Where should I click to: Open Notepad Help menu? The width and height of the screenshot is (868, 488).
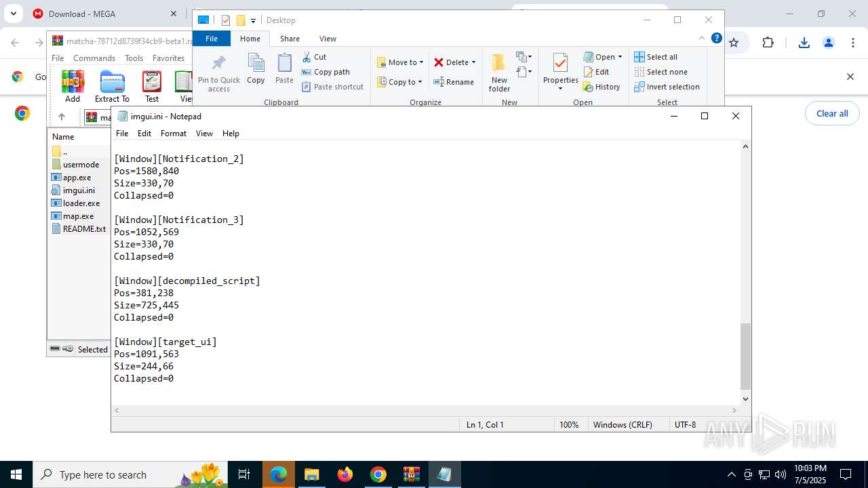coord(231,134)
